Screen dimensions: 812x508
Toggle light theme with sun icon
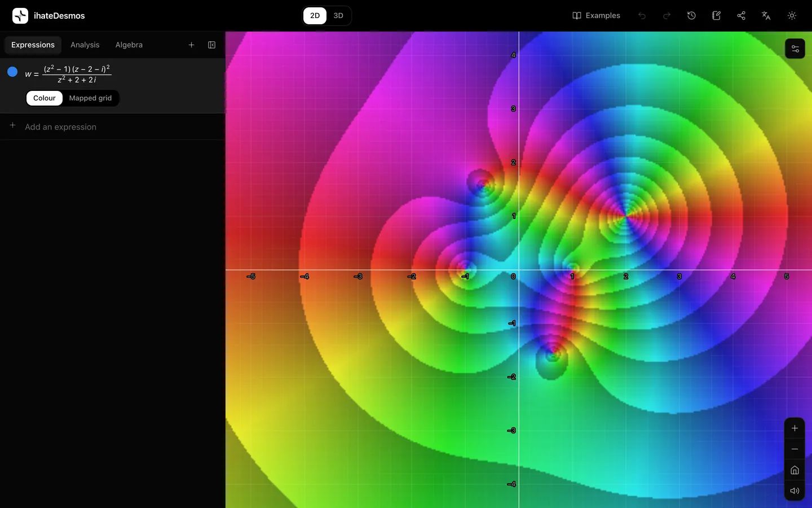click(x=792, y=16)
